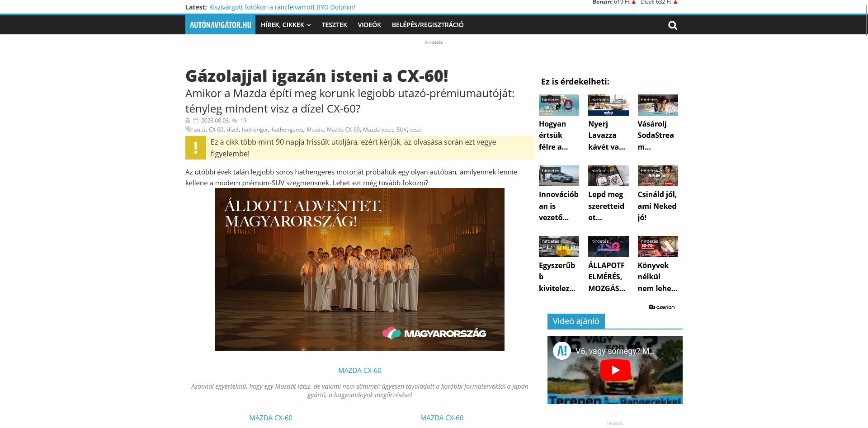Open 'Egyszerűbb kivitelez...' thumbnail
The width and height of the screenshot is (868, 428).
559,246
